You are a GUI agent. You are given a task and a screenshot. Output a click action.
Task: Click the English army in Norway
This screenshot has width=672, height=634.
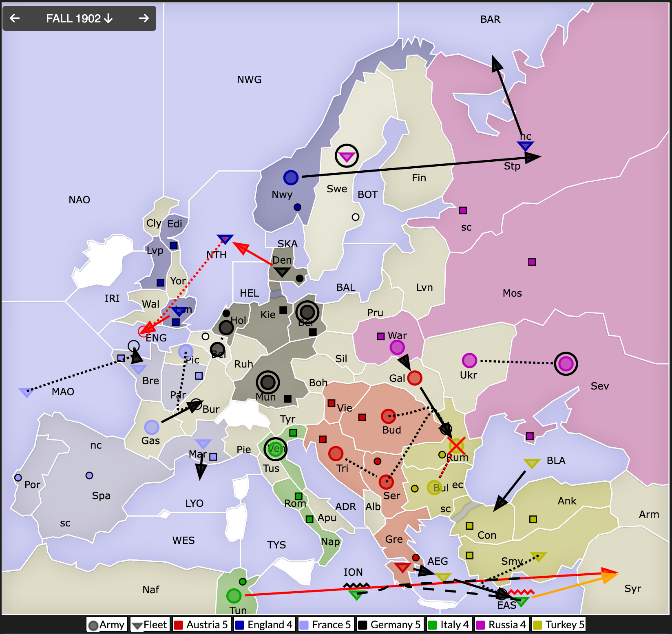[x=291, y=178]
